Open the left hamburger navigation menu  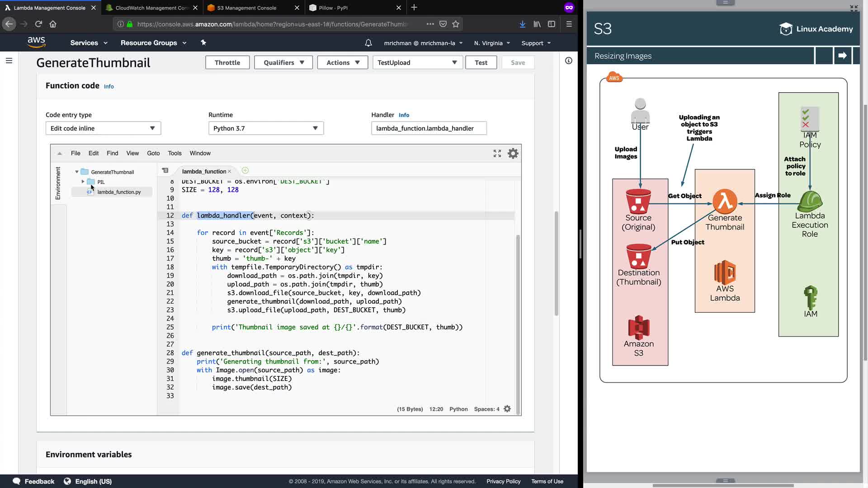pyautogui.click(x=9, y=61)
